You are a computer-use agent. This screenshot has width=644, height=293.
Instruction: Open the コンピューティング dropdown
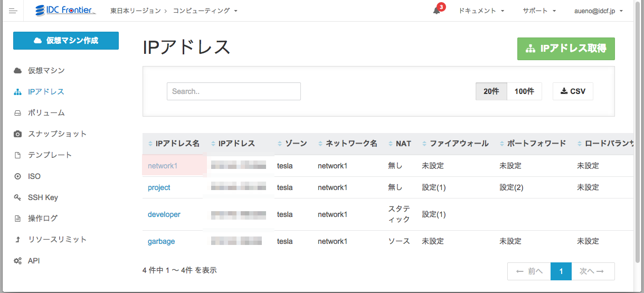point(205,11)
